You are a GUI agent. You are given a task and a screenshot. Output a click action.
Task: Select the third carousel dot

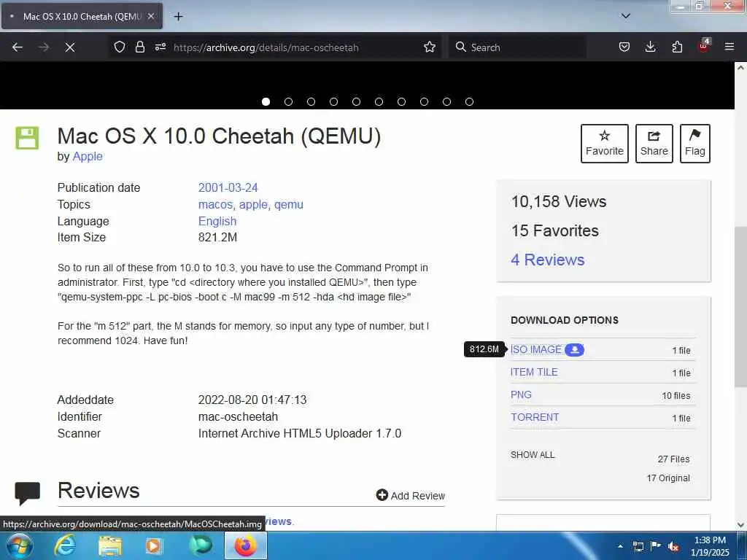coord(311,101)
